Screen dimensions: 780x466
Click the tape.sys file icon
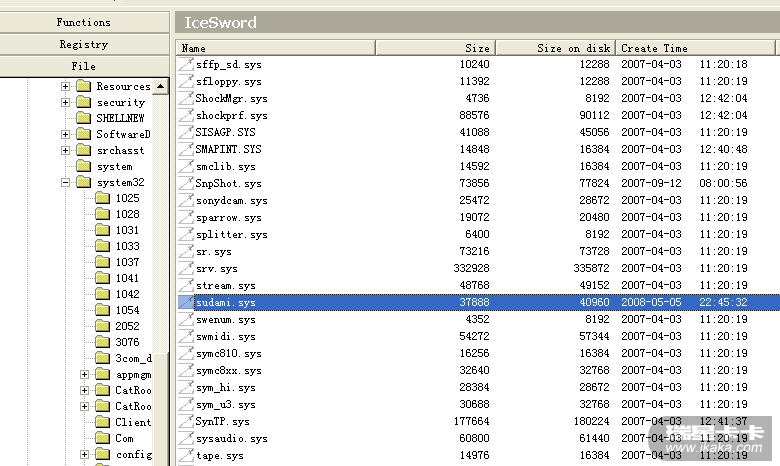[186, 455]
